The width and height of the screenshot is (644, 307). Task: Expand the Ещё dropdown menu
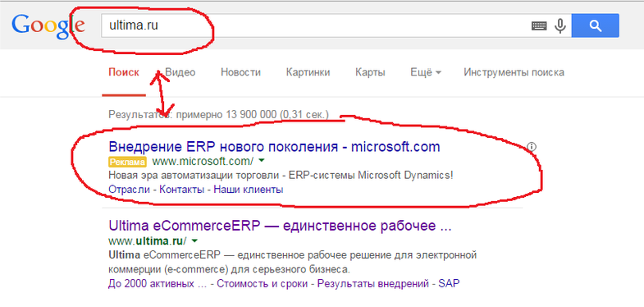click(x=426, y=73)
